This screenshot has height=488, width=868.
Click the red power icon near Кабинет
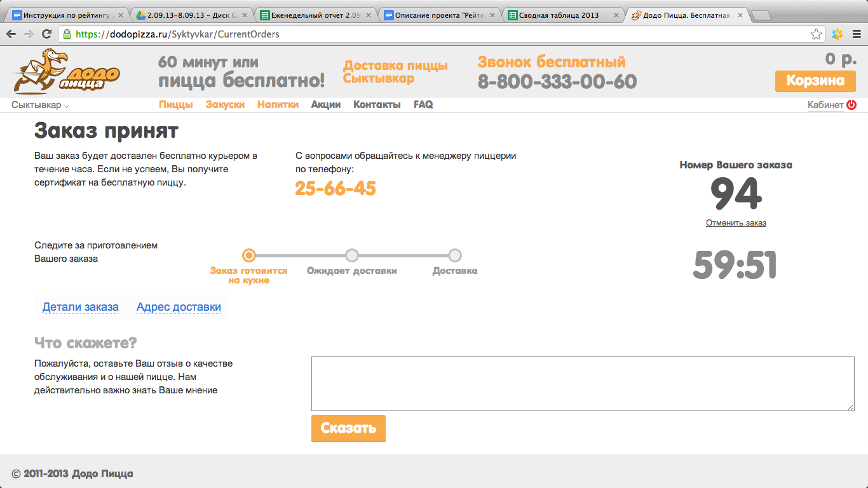(851, 105)
